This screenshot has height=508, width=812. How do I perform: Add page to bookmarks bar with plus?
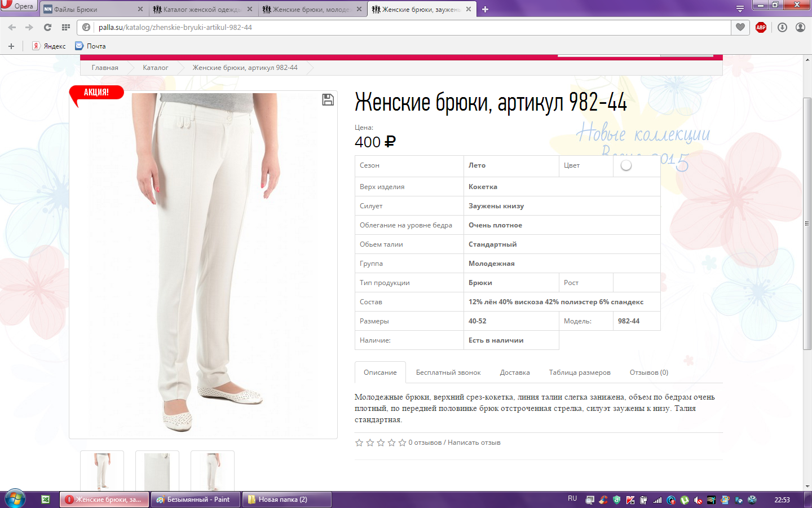11,46
